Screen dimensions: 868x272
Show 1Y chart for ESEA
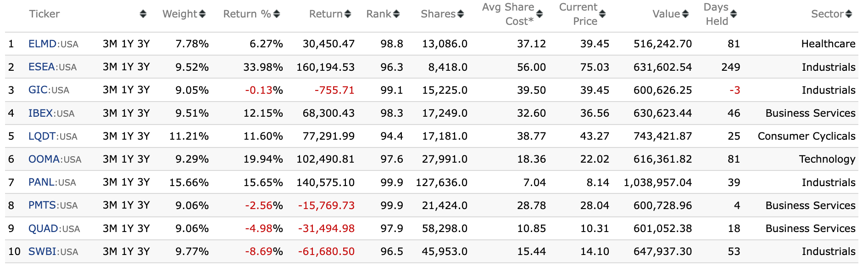point(128,67)
